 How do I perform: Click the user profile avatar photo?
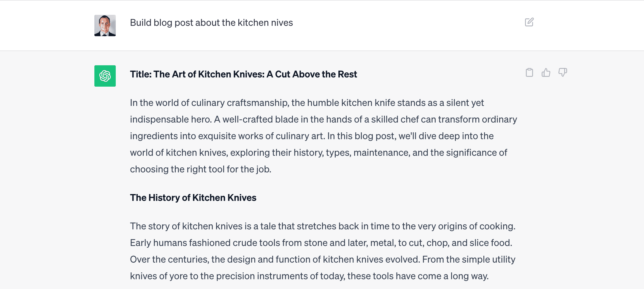(105, 26)
